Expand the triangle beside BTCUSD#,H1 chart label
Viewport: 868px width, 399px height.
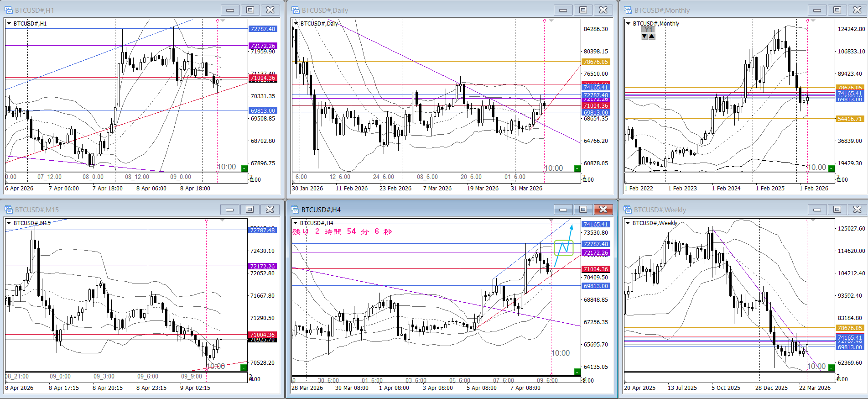[x=9, y=24]
